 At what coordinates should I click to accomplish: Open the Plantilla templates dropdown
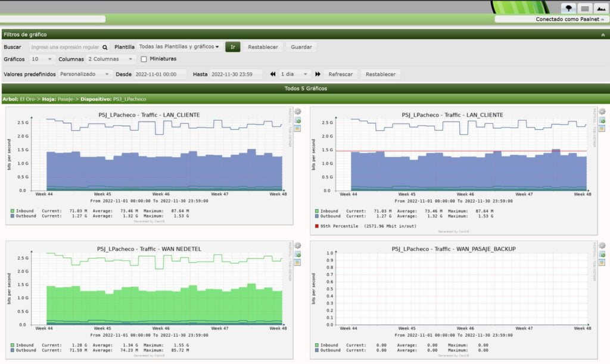[179, 46]
